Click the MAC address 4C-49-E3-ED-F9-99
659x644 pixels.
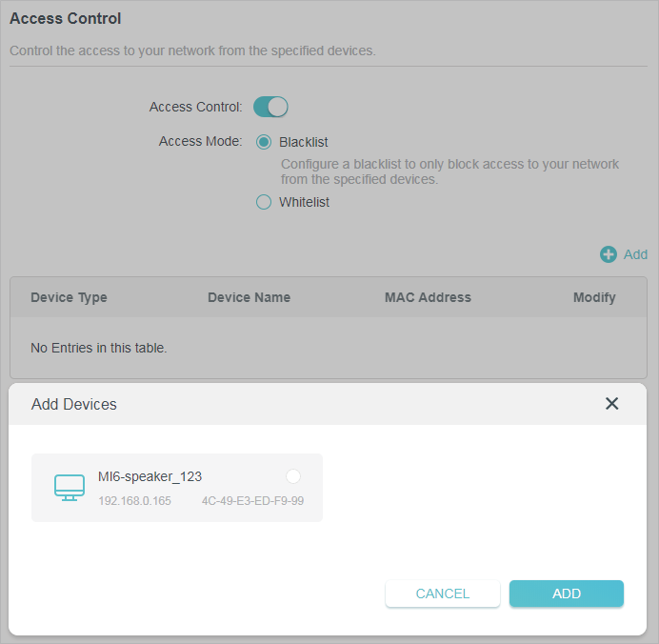point(252,501)
